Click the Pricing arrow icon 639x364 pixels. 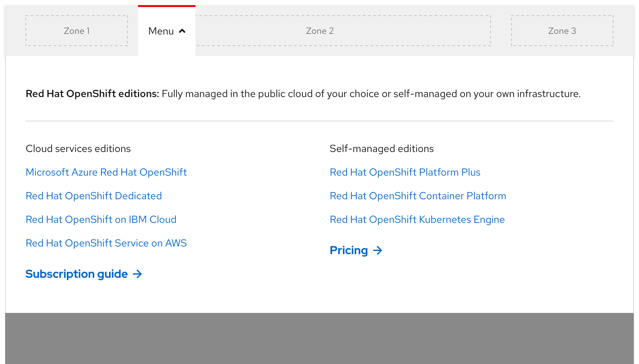[378, 251]
